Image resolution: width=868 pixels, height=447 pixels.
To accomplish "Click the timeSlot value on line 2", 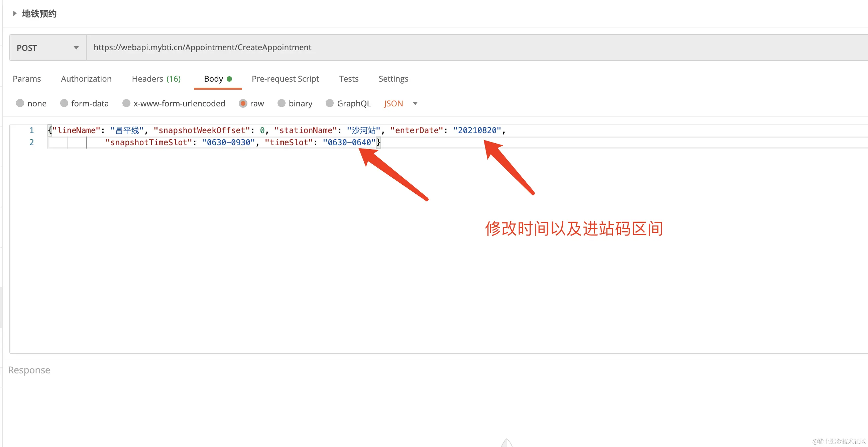I will [x=349, y=143].
